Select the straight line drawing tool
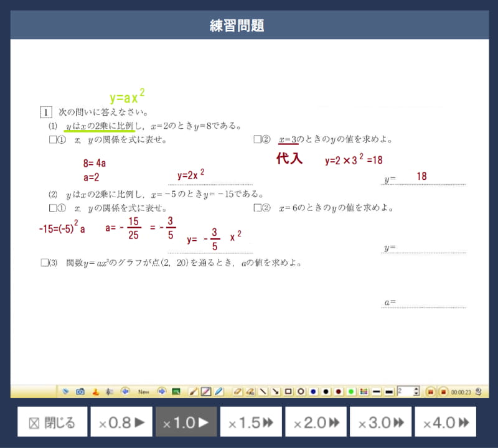The height and width of the screenshot is (448, 498). click(263, 391)
